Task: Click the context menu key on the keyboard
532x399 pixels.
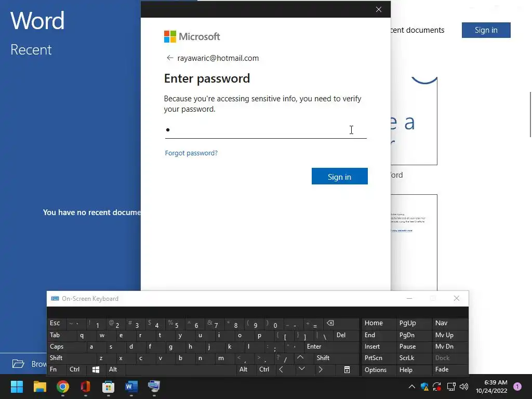Action: pos(347,370)
